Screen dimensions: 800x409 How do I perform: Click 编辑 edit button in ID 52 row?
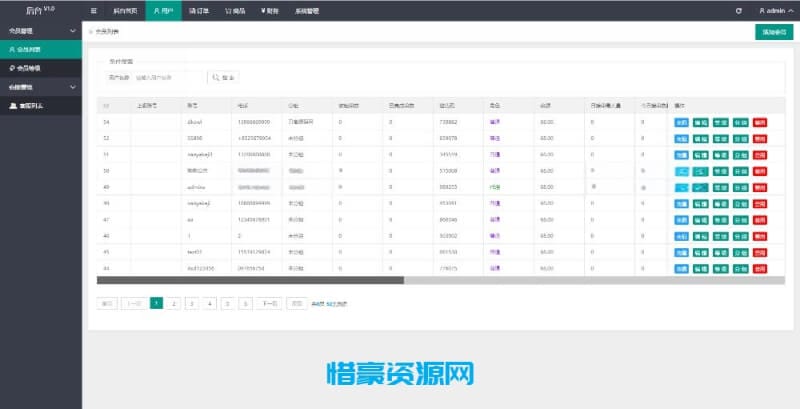click(x=701, y=139)
